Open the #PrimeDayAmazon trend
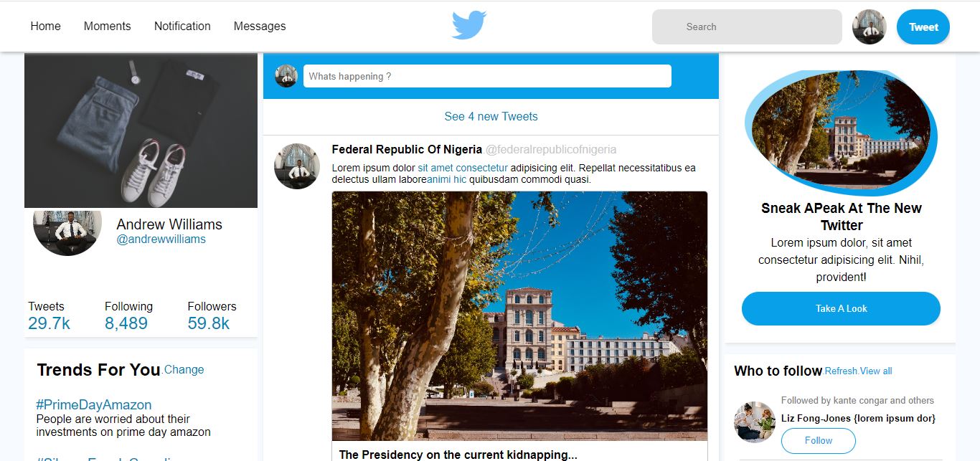This screenshot has width=980, height=461. (x=94, y=404)
